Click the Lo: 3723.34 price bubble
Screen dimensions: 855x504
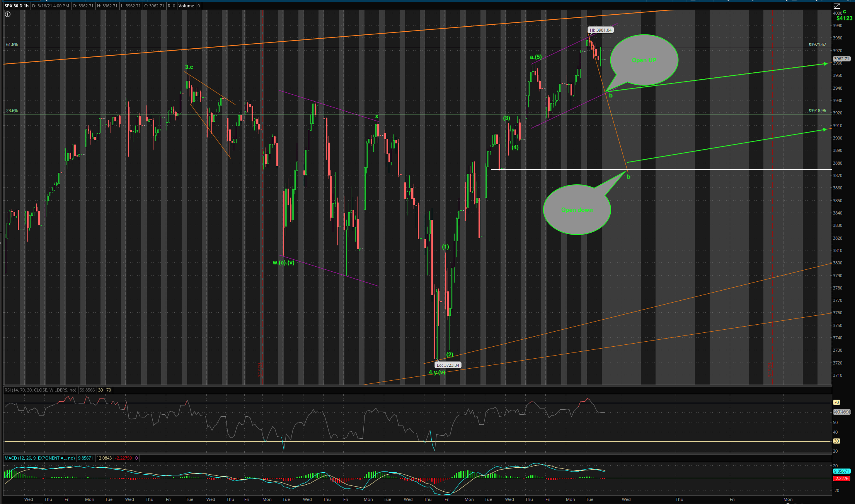point(448,365)
